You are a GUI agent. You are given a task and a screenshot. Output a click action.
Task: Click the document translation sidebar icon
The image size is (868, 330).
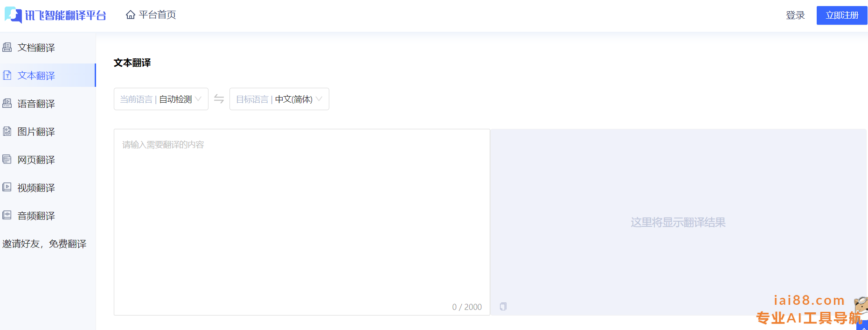tap(7, 47)
